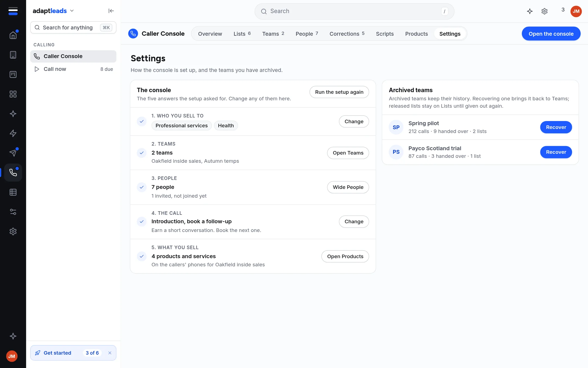Image resolution: width=588 pixels, height=368 pixels.
Task: Open the People tab
Action: coord(307,34)
